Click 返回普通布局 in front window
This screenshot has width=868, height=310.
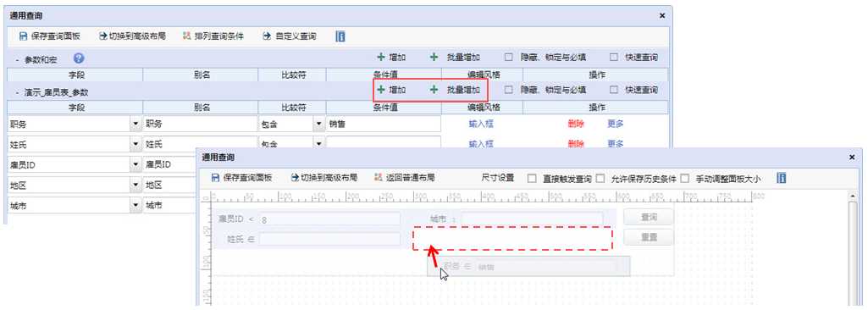pos(404,178)
